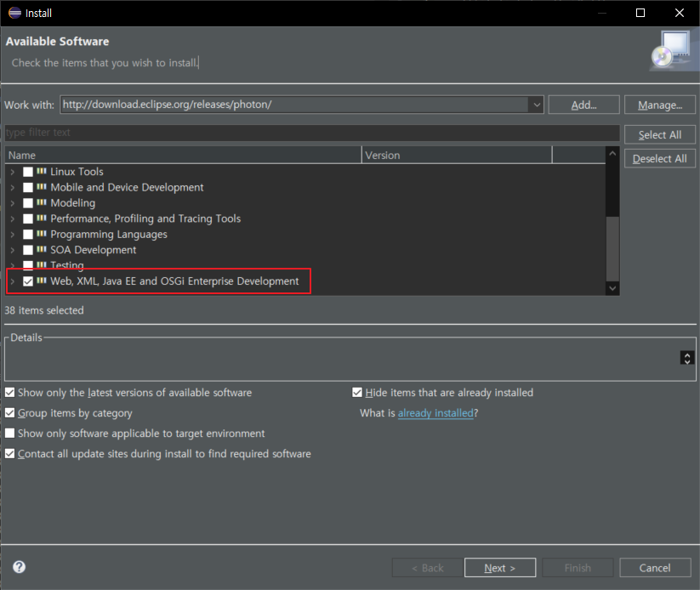Check the Programming Languages checkbox
The width and height of the screenshot is (700, 590).
pos(28,235)
